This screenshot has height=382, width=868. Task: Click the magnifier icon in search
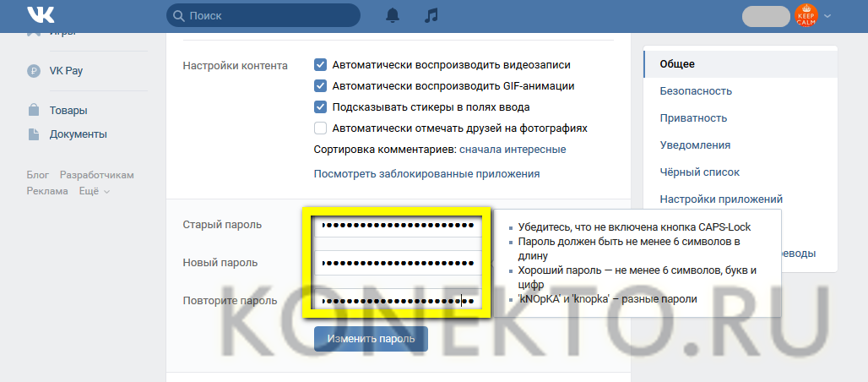(178, 15)
